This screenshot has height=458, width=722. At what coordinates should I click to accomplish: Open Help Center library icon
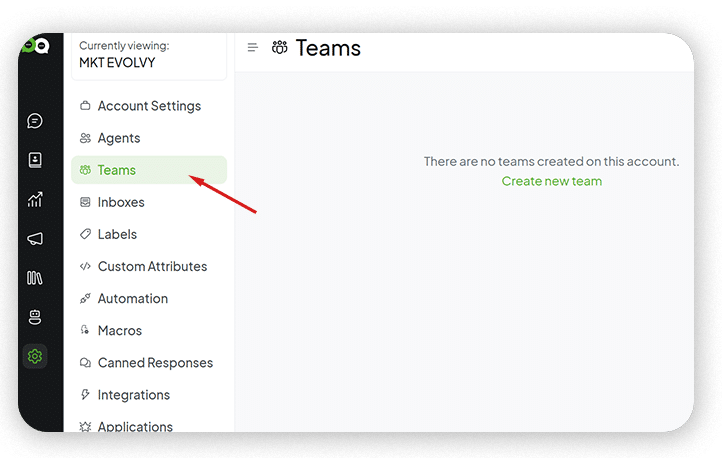35,278
